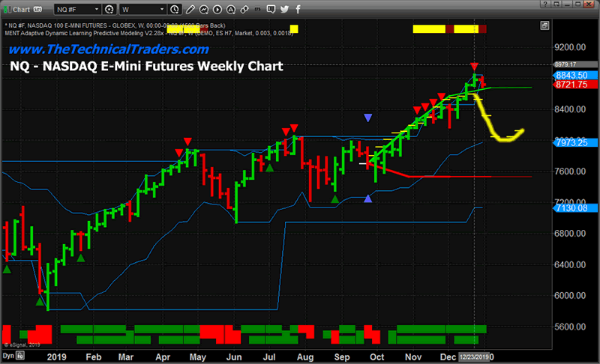Click the blue 7130.08 price label
This screenshot has height=364, width=600.
tap(575, 207)
